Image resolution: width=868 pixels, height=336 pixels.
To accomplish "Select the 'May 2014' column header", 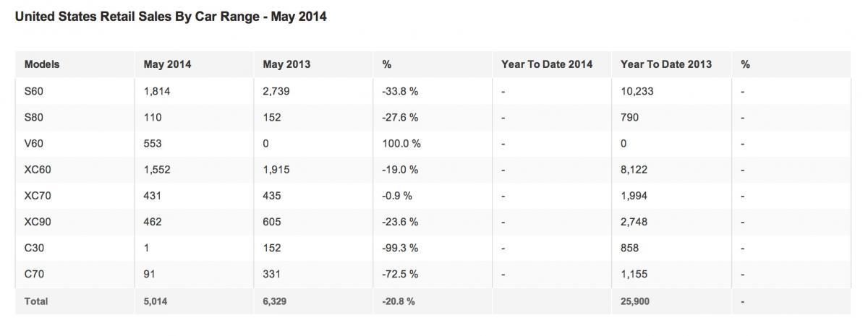I will [168, 64].
